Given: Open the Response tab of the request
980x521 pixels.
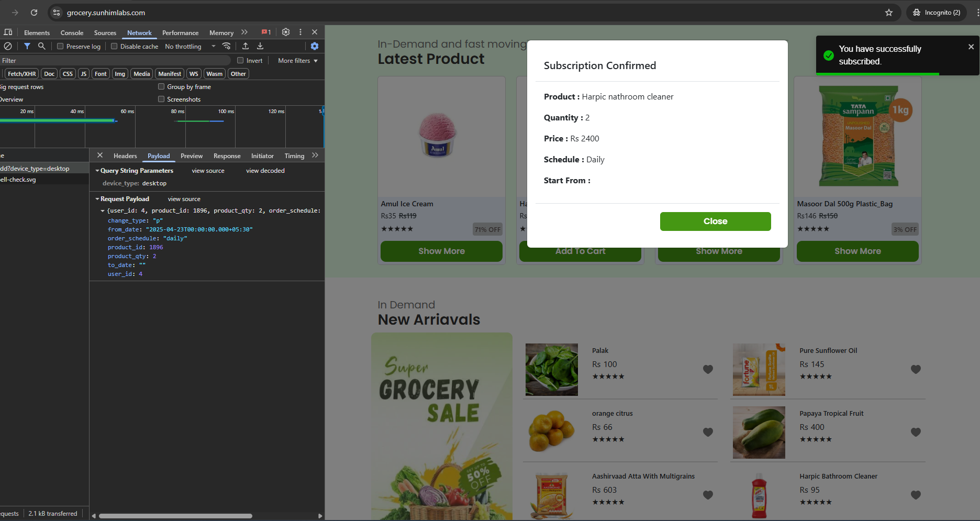Looking at the screenshot, I should pos(227,156).
